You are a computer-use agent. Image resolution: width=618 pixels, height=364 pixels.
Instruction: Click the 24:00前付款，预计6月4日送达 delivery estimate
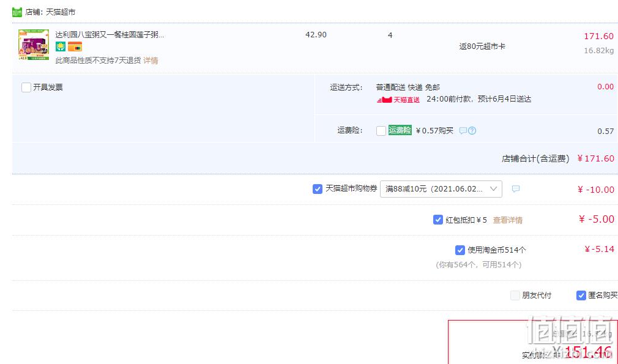tap(479, 99)
